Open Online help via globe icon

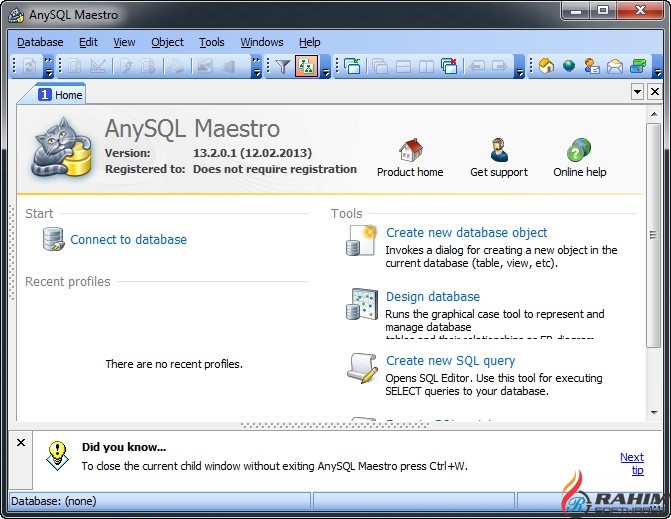[x=579, y=150]
